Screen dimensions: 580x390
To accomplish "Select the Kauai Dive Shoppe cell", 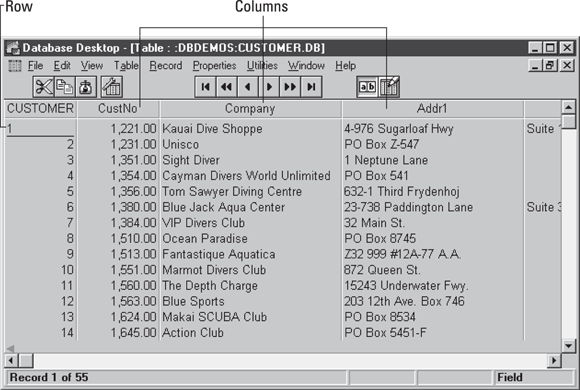I will (x=250, y=129).
